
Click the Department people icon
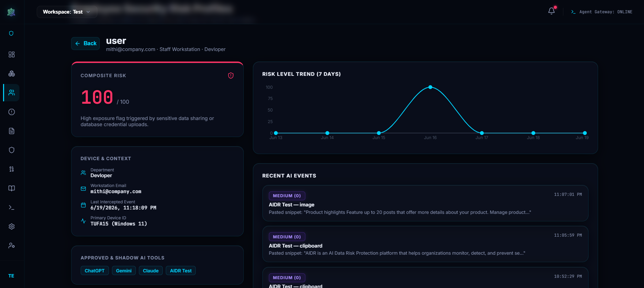pos(83,173)
